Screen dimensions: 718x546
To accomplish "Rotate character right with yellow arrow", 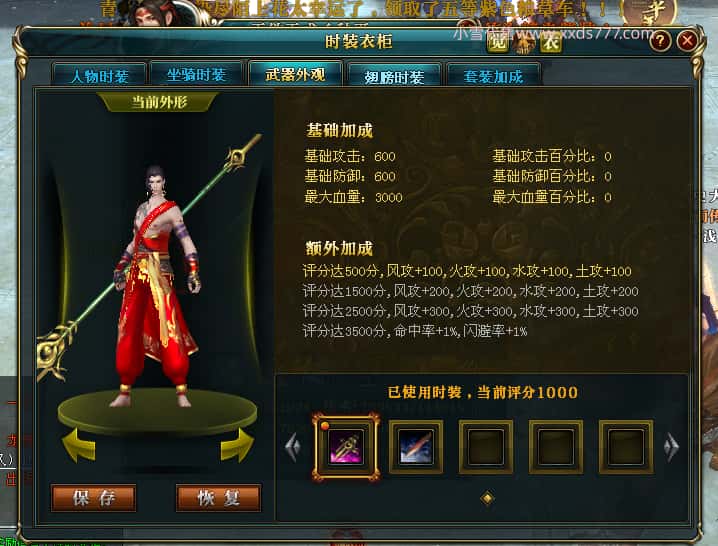I will (x=237, y=445).
